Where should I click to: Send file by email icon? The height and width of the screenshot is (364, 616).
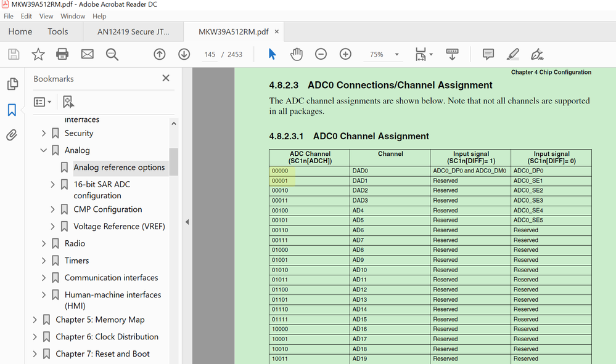click(87, 54)
